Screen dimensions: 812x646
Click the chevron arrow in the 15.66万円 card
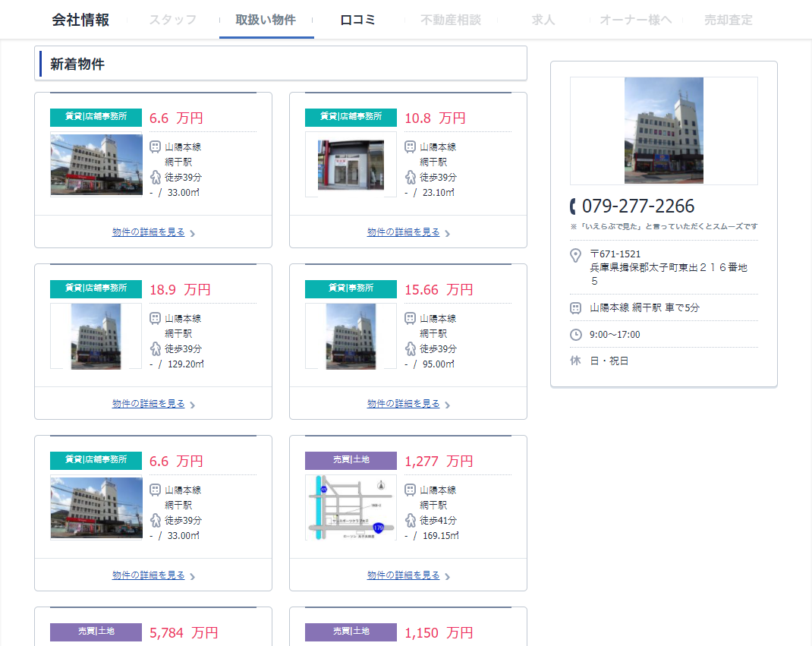[x=448, y=405]
